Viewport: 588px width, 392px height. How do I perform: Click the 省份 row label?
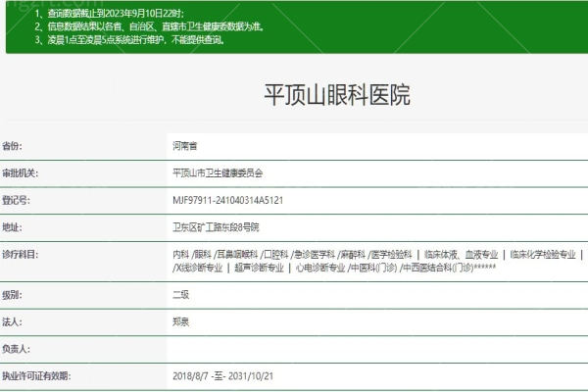coord(12,145)
